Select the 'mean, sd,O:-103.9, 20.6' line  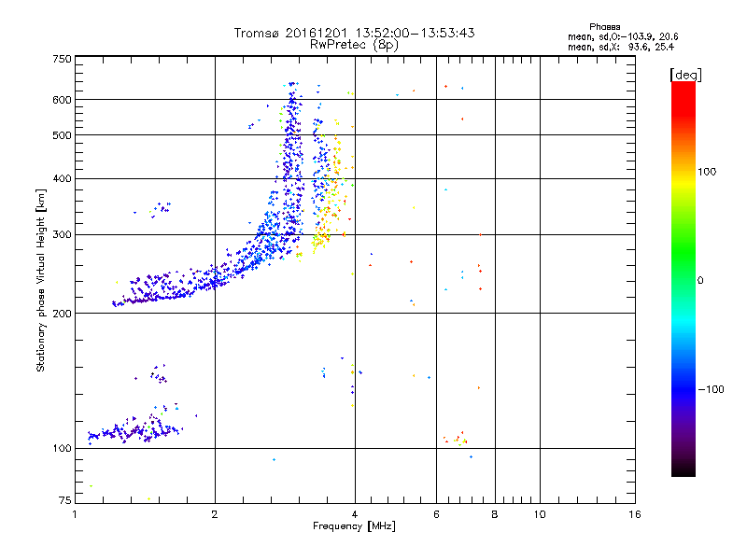pyautogui.click(x=623, y=36)
